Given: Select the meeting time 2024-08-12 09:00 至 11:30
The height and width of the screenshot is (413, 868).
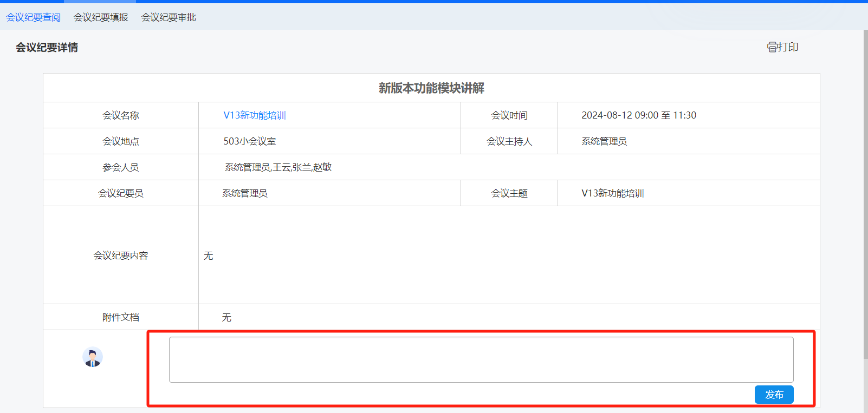Looking at the screenshot, I should [639, 115].
